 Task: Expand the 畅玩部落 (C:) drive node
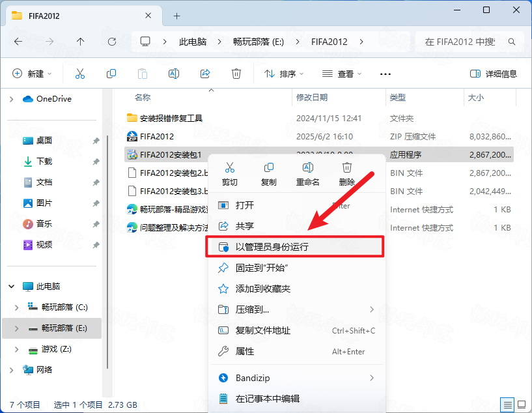(17, 307)
